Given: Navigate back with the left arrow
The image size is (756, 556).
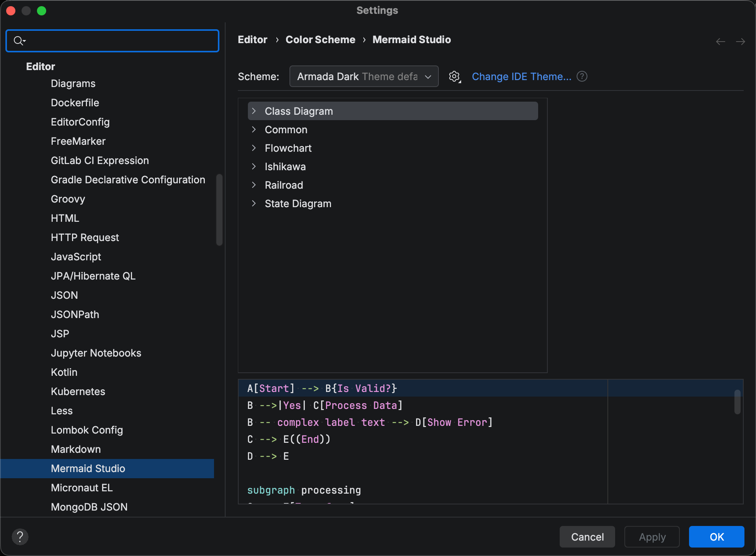Looking at the screenshot, I should [720, 41].
